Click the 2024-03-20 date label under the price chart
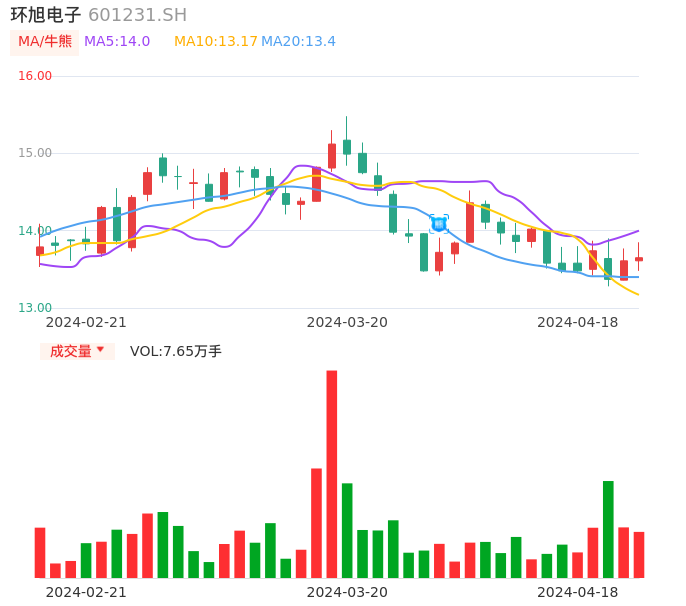686x606 pixels. tap(347, 322)
